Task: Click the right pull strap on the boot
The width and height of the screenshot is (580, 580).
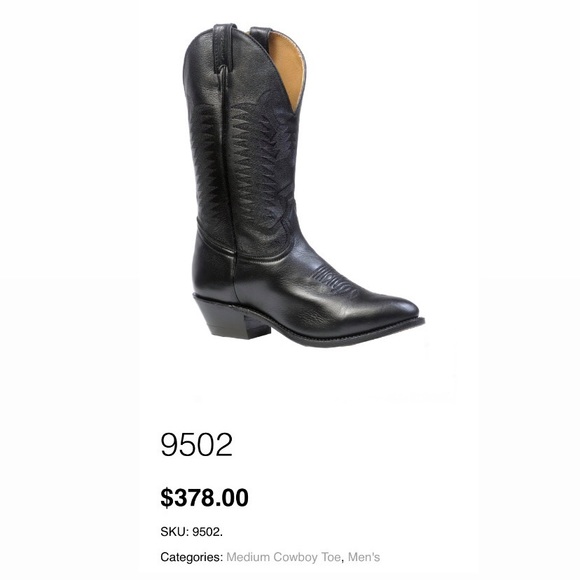Action: [261, 35]
